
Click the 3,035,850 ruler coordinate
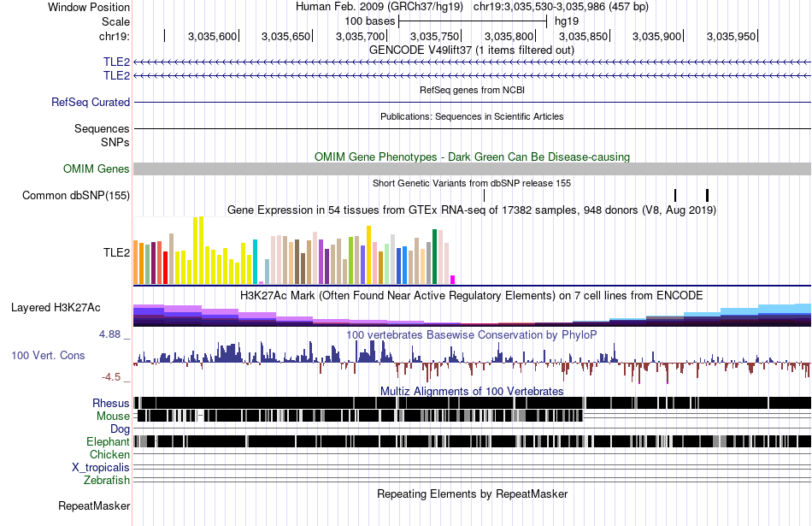[x=583, y=36]
